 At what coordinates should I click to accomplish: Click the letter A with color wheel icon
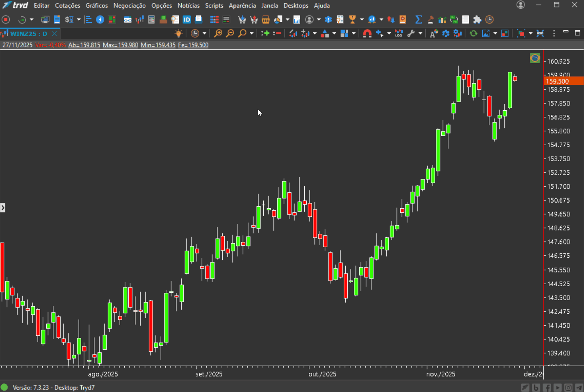click(x=433, y=33)
